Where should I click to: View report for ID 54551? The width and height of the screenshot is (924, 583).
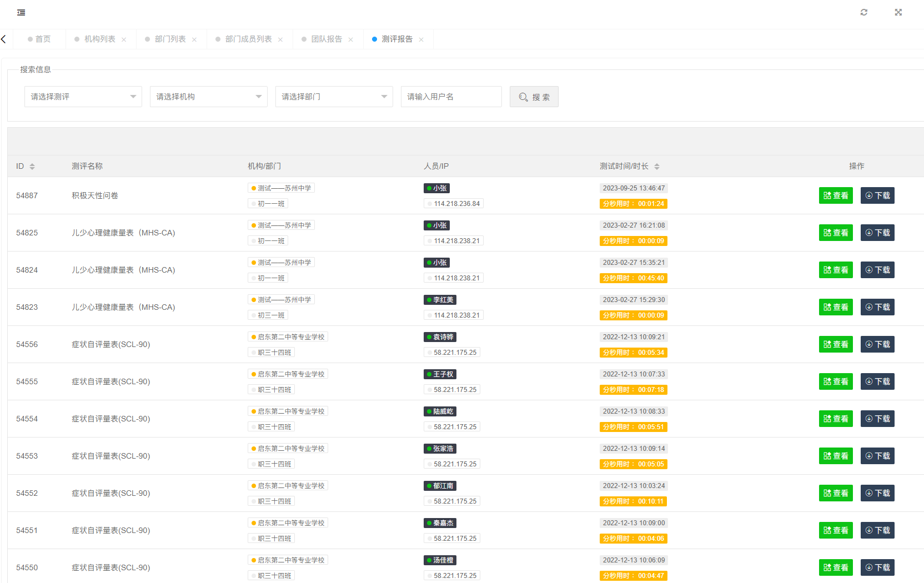[x=836, y=530]
